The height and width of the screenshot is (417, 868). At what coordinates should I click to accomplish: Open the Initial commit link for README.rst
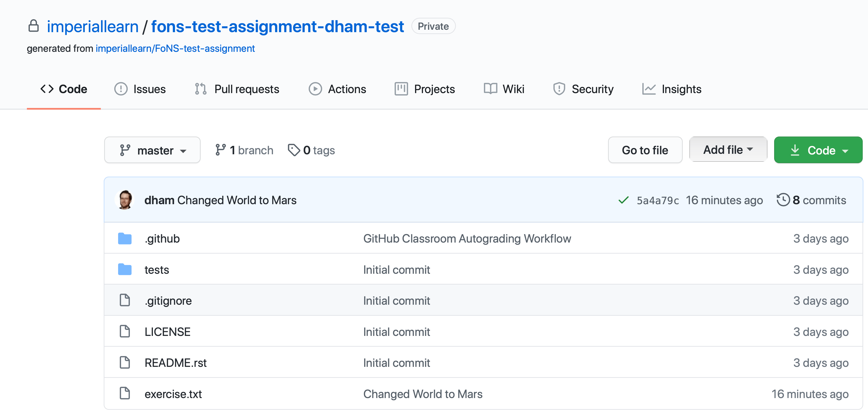click(x=397, y=363)
